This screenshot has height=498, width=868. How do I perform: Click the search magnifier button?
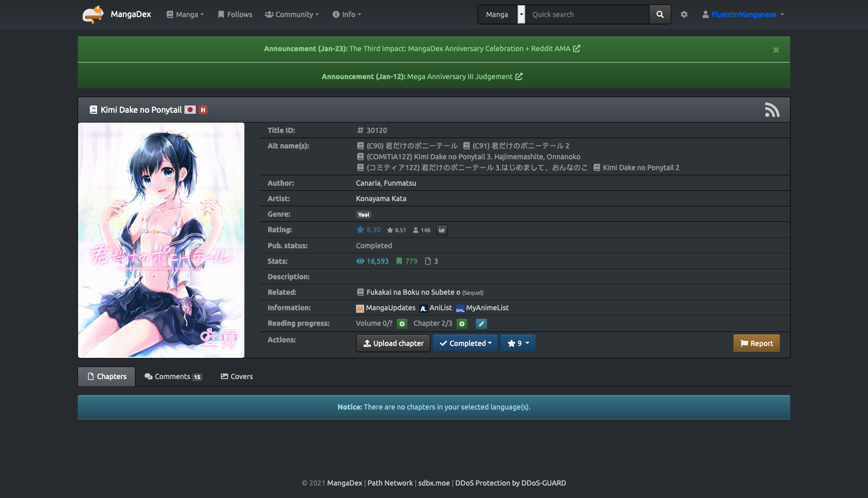click(x=660, y=14)
